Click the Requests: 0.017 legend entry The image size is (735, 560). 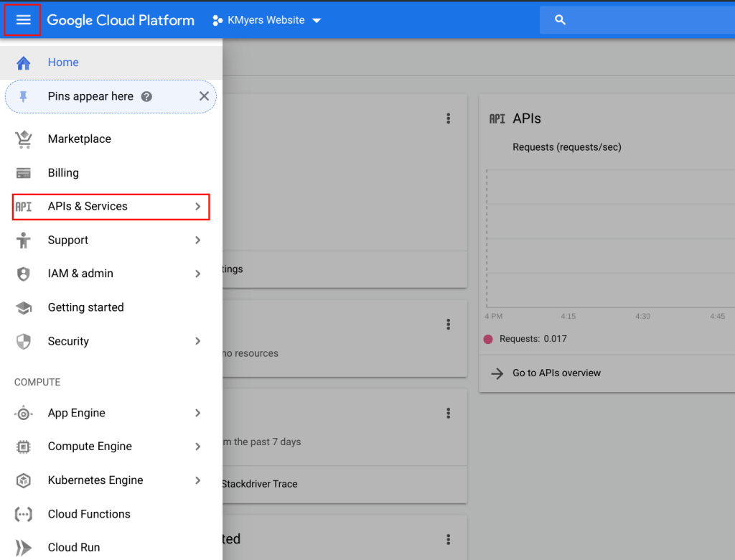point(533,339)
